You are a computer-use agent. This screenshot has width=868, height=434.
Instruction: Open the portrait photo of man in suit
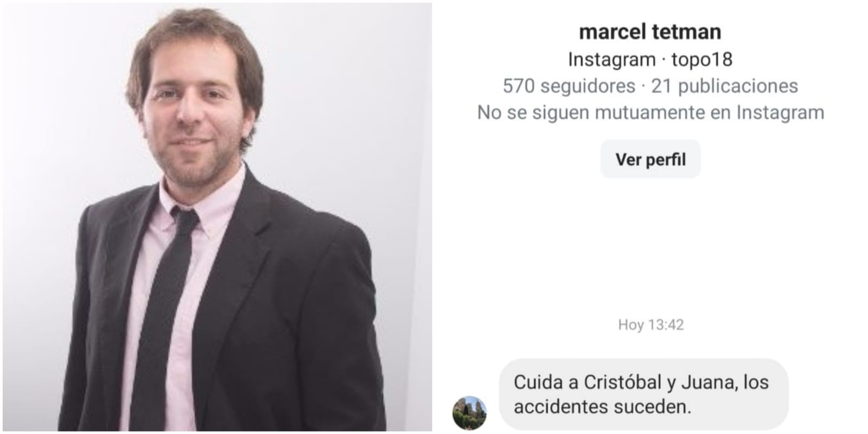pos(217,217)
